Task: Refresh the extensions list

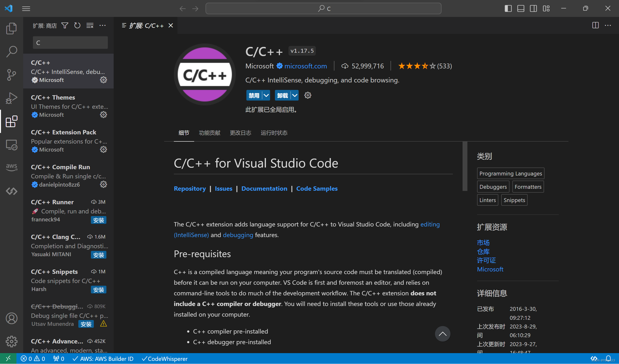Action: tap(77, 25)
